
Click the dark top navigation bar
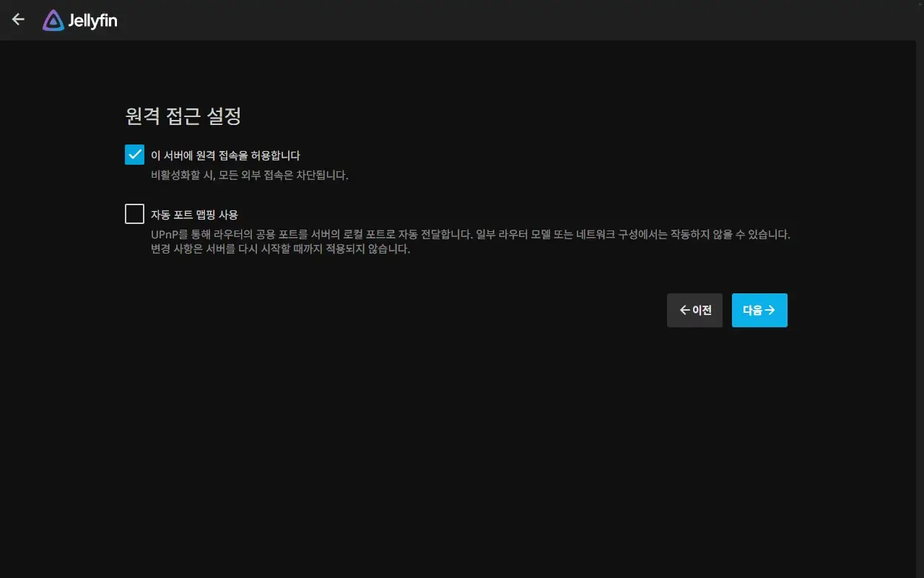pyautogui.click(x=462, y=20)
